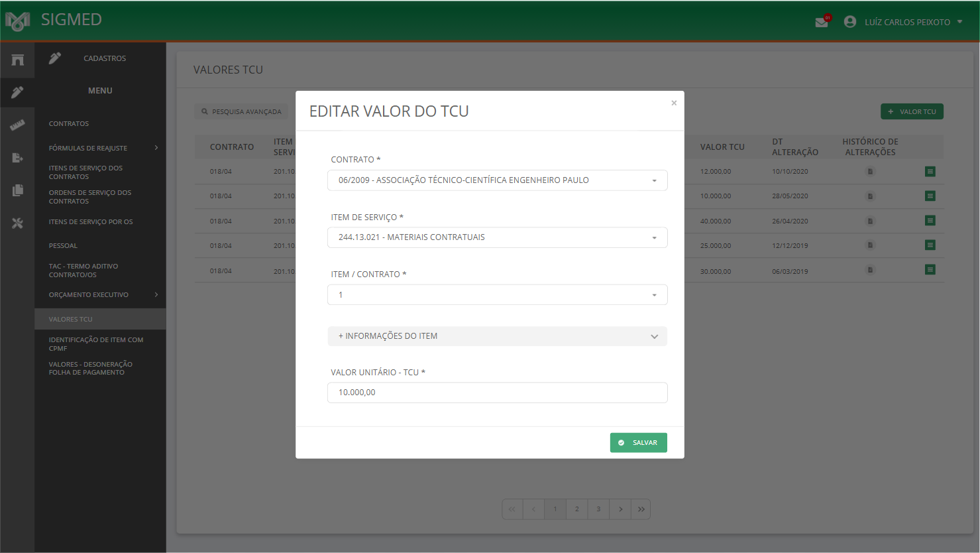This screenshot has height=553, width=980.
Task: Open history icon for the 10.000,00 row
Action: pos(870,196)
